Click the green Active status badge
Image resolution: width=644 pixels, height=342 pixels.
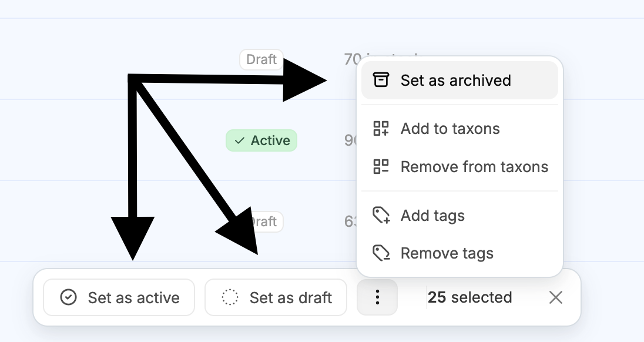[x=261, y=140]
